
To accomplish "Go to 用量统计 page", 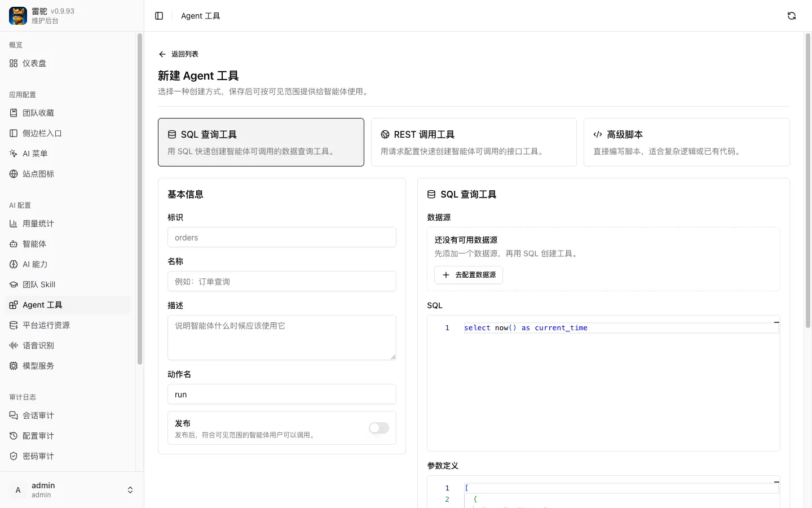I will coord(68,224).
